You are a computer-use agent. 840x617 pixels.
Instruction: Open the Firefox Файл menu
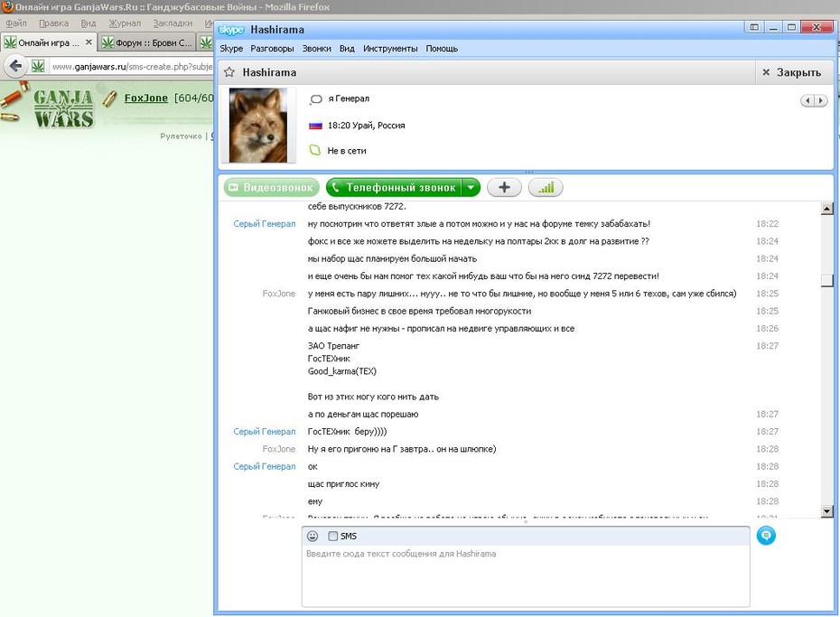point(16,23)
